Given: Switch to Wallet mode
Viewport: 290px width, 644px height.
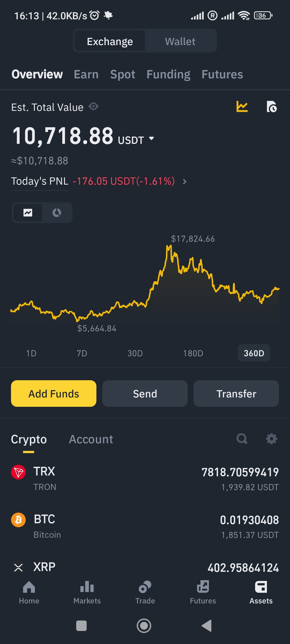Looking at the screenshot, I should (x=180, y=42).
